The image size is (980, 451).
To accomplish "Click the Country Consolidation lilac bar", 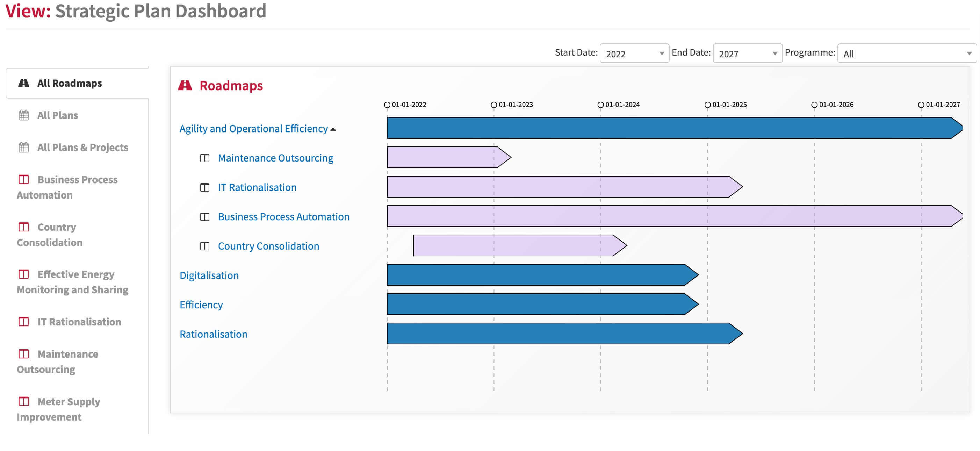I will 520,245.
